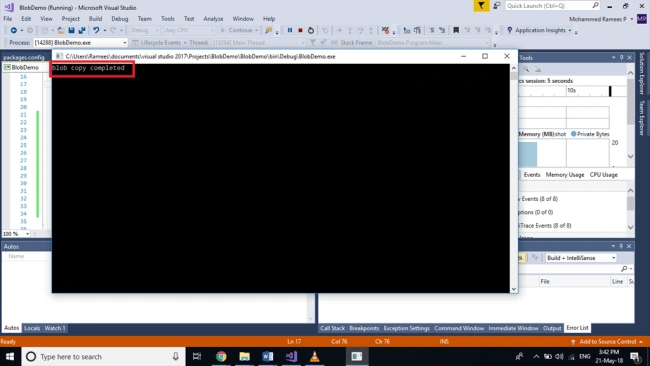Image resolution: width=650 pixels, height=366 pixels.
Task: Open the Command Window tab
Action: (459, 328)
